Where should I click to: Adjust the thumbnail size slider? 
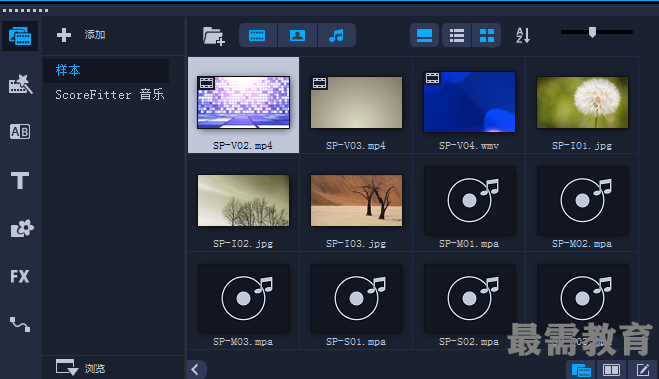point(592,32)
